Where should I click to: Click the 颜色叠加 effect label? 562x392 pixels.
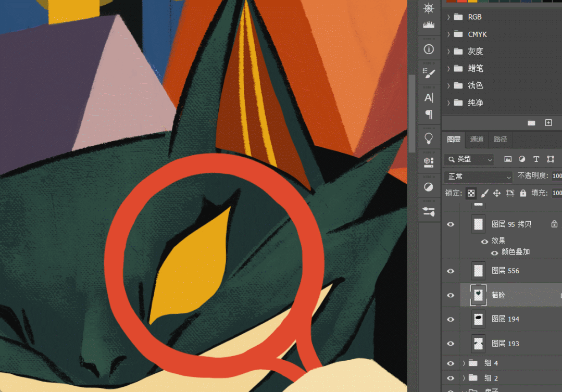[x=516, y=252]
